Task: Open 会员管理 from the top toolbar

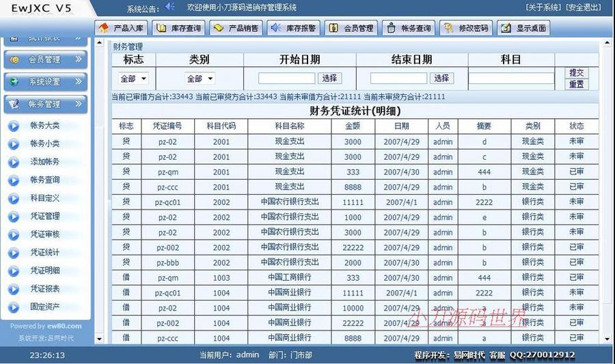Action: (x=351, y=28)
